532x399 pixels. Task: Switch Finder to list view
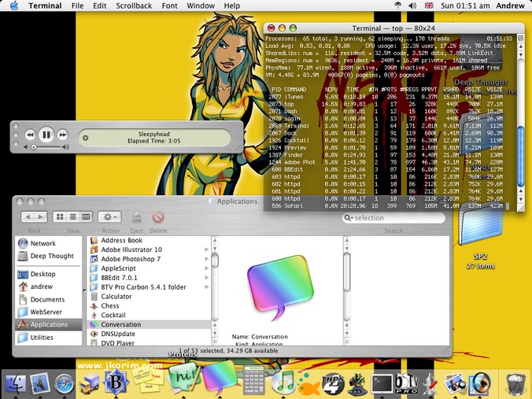(73, 216)
